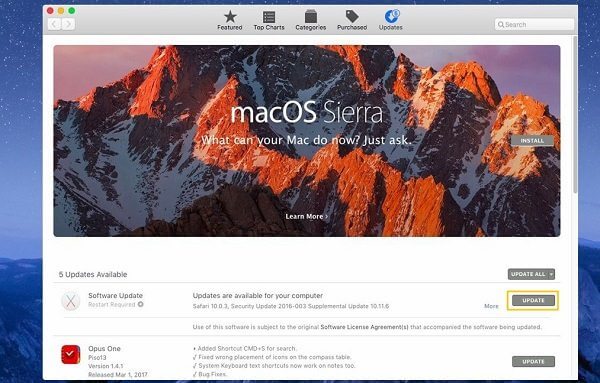Screen dimensions: 600x383
Task: Expand the Update All dropdown arrow
Action: 551,274
